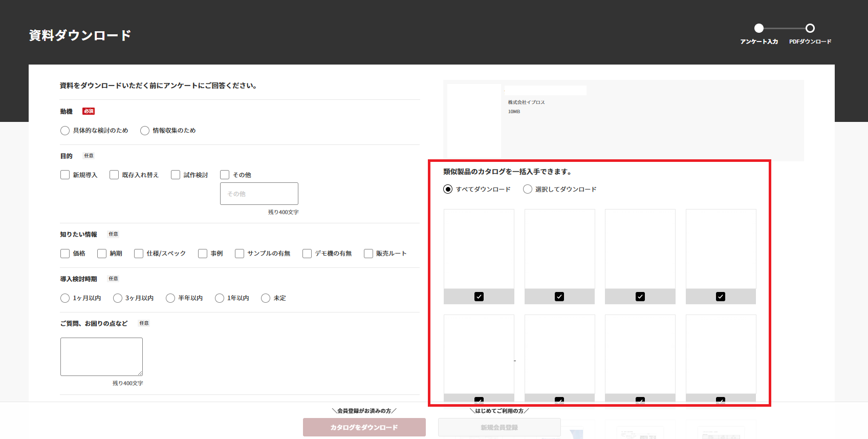Open first catalog thumbnail in top row
Image resolution: width=868 pixels, height=439 pixels.
479,249
